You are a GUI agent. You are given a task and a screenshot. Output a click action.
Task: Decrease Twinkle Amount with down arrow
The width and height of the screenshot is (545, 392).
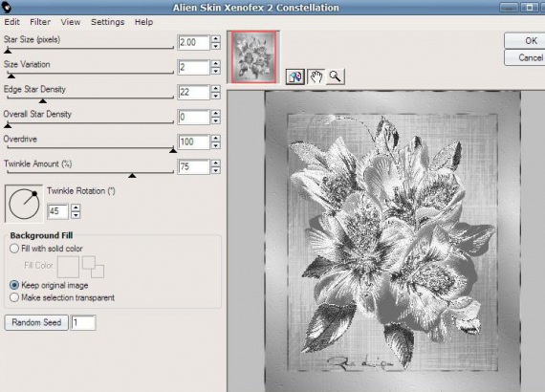click(216, 170)
